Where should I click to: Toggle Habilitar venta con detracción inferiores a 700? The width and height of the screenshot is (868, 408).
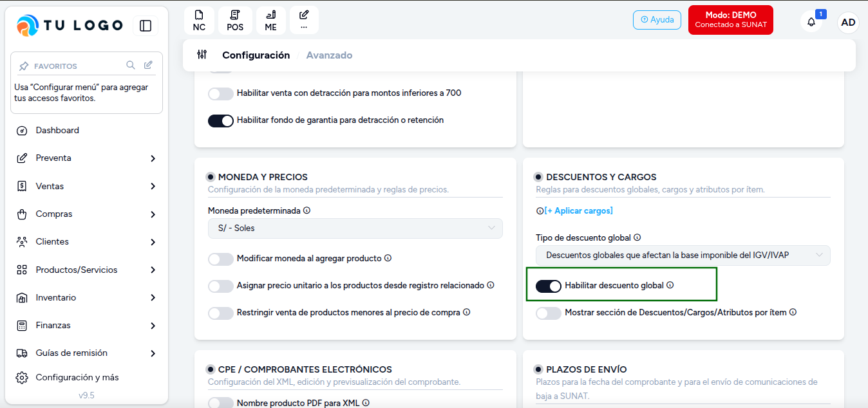tap(221, 94)
